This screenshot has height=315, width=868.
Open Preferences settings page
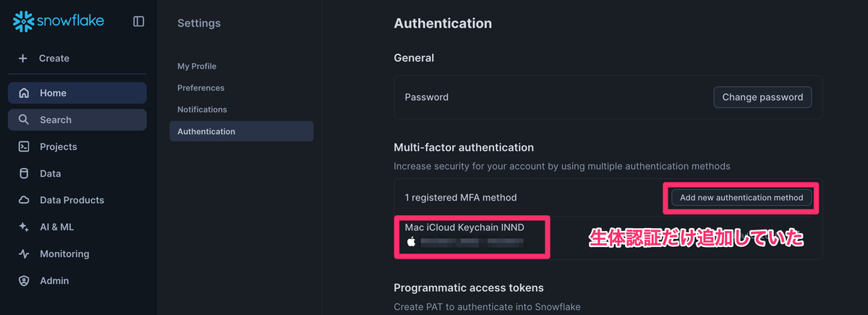tap(200, 88)
